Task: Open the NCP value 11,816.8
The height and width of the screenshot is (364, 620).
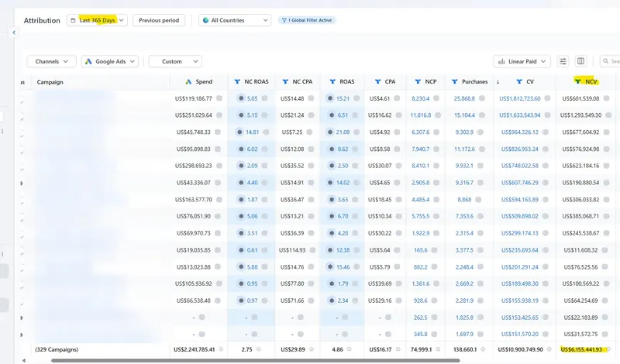Action: (x=421, y=115)
